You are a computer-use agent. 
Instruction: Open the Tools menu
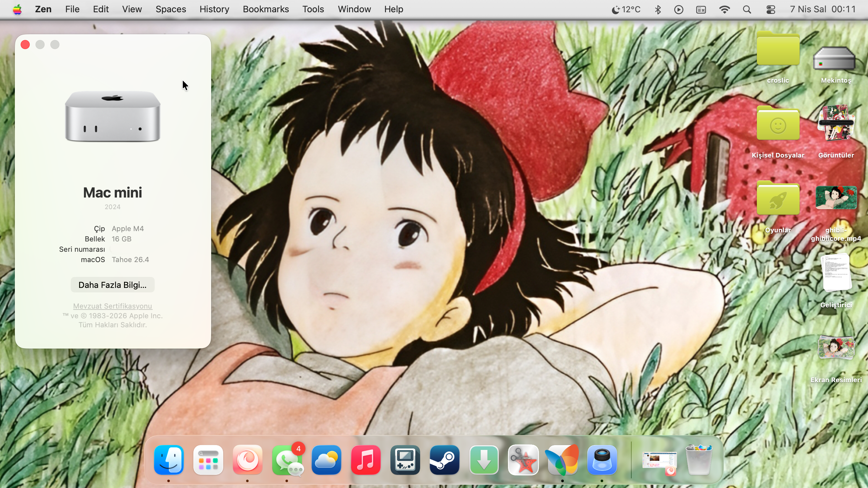pos(313,9)
